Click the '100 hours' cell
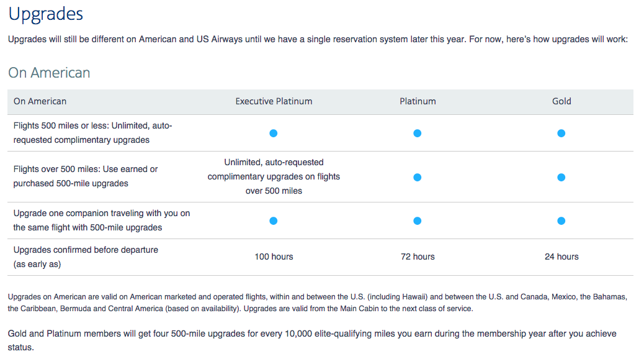Screen dimensions: 644x359 click(x=274, y=257)
